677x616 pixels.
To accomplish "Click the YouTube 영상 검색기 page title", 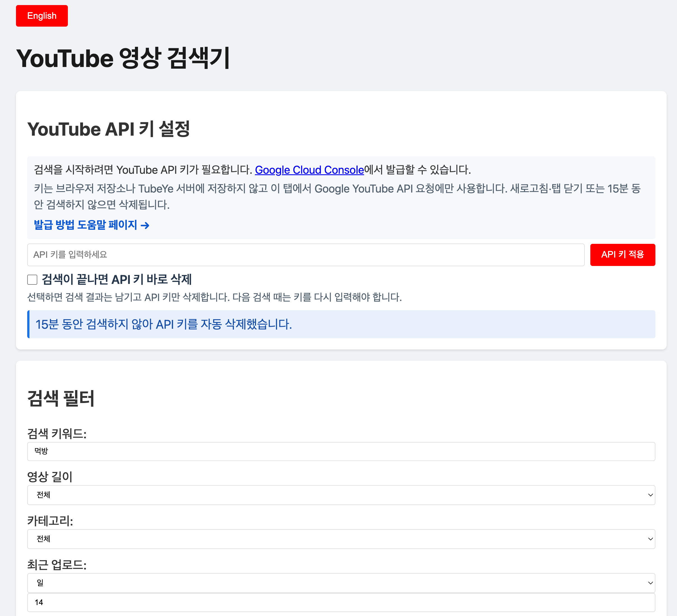I will coord(123,58).
